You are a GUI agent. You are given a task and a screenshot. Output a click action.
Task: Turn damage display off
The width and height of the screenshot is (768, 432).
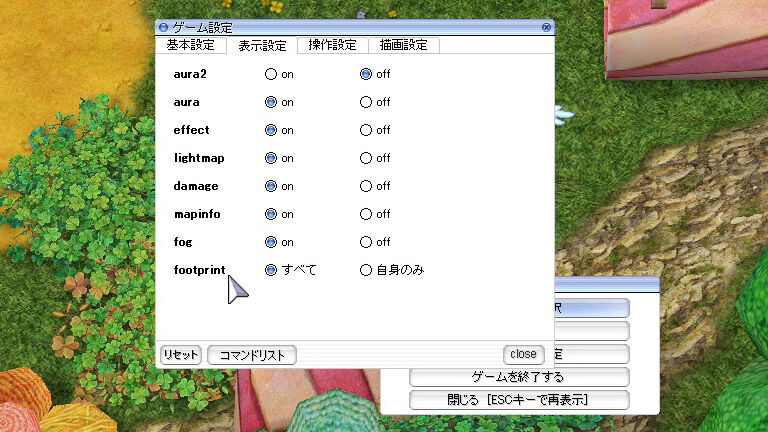point(366,186)
